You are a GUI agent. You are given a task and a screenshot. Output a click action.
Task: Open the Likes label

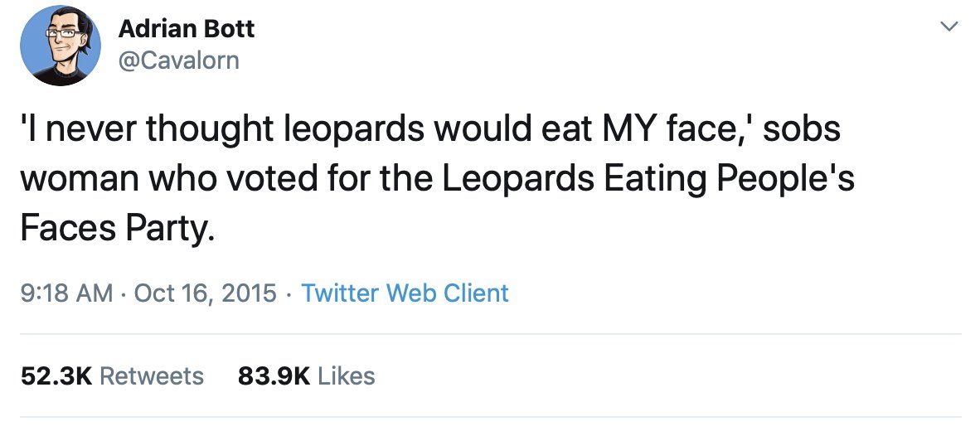coord(347,375)
